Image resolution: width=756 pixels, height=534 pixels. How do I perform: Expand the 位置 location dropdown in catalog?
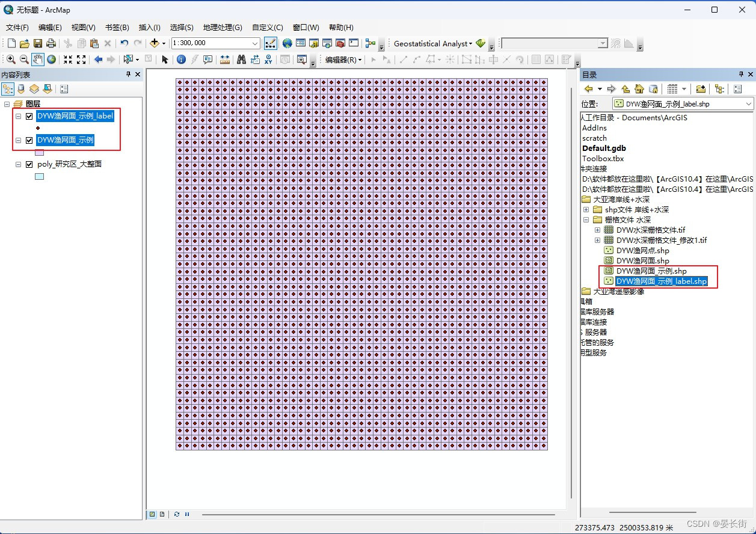tap(749, 104)
